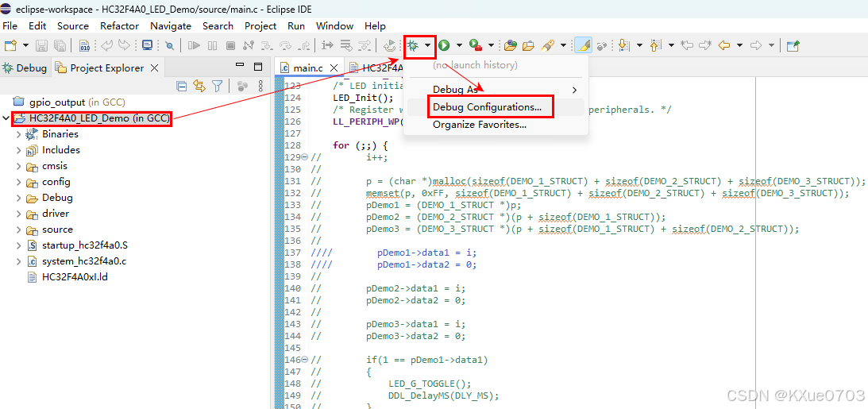Click the New file wizard icon
Screen dimensions: 868x409
(10, 45)
